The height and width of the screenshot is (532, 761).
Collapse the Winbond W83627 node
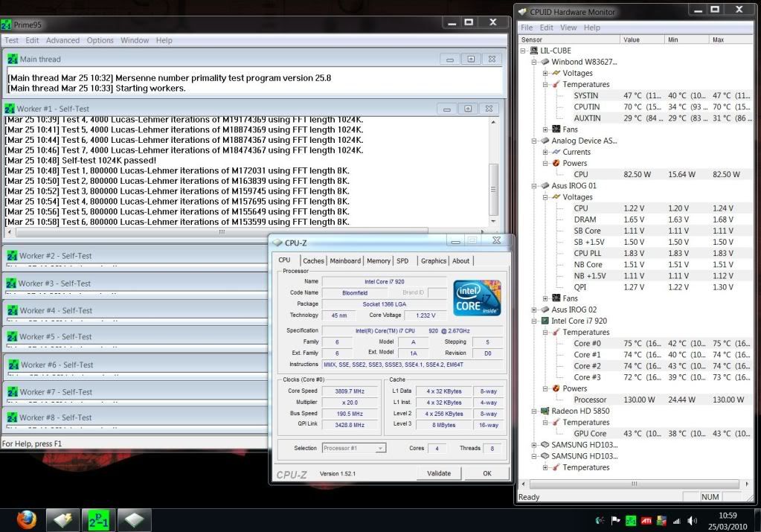(534, 63)
